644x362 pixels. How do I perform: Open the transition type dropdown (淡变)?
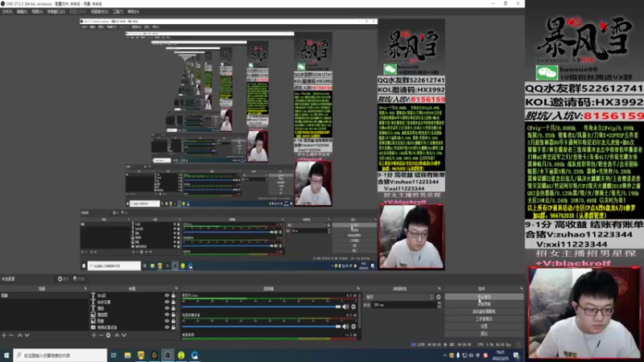(399, 297)
